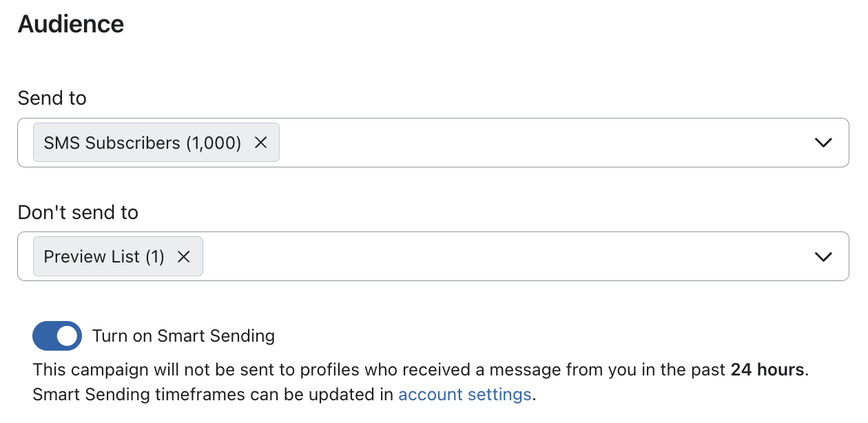Remove the SMS Subscribers chip via its X icon
This screenshot has height=423, width=868.
coord(260,143)
